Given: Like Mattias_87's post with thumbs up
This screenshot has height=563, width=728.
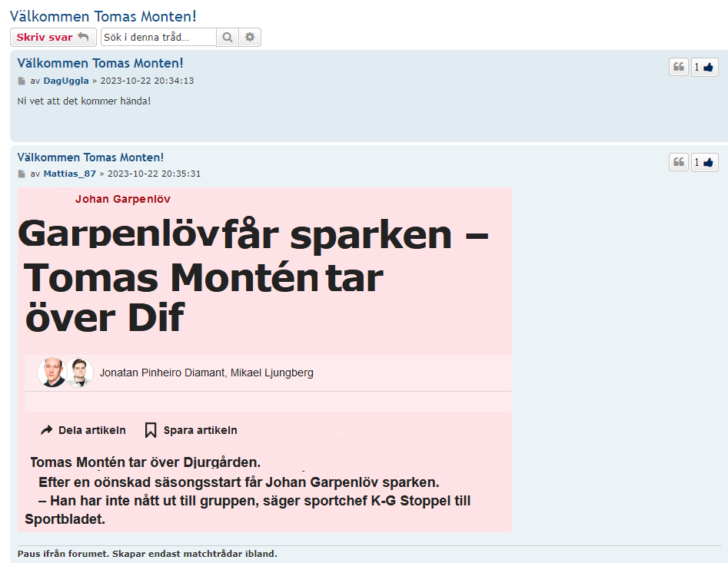Looking at the screenshot, I should tap(705, 162).
